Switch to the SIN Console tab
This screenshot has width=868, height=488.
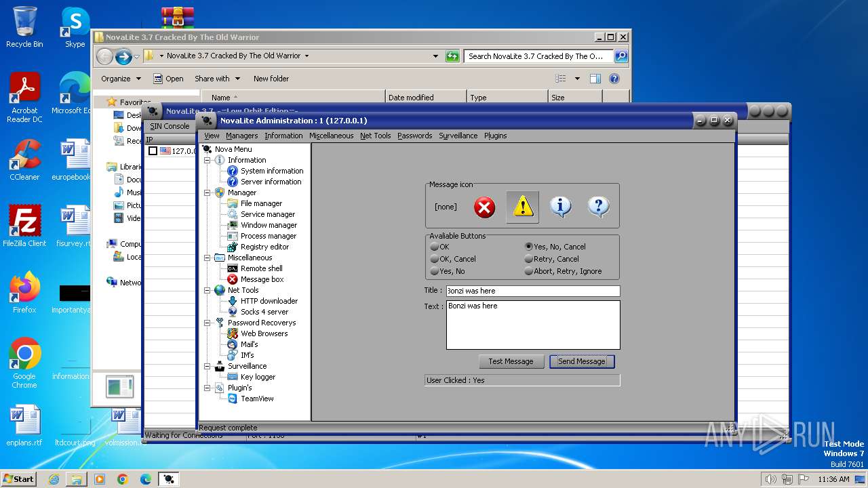click(x=170, y=126)
